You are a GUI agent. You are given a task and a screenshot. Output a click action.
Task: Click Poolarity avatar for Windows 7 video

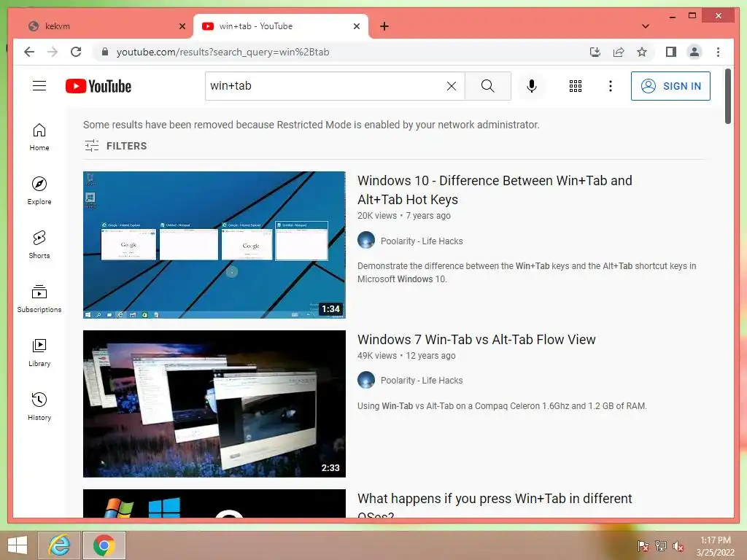(x=366, y=379)
